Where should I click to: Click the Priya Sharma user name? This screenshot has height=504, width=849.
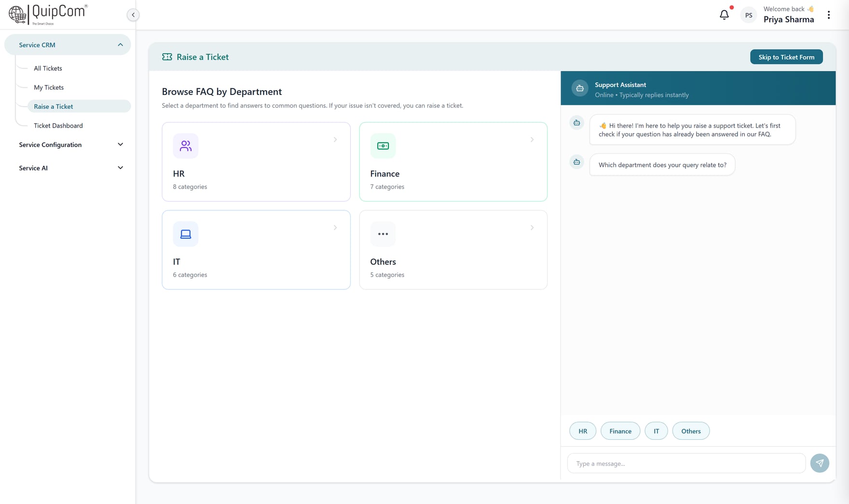coord(789,19)
